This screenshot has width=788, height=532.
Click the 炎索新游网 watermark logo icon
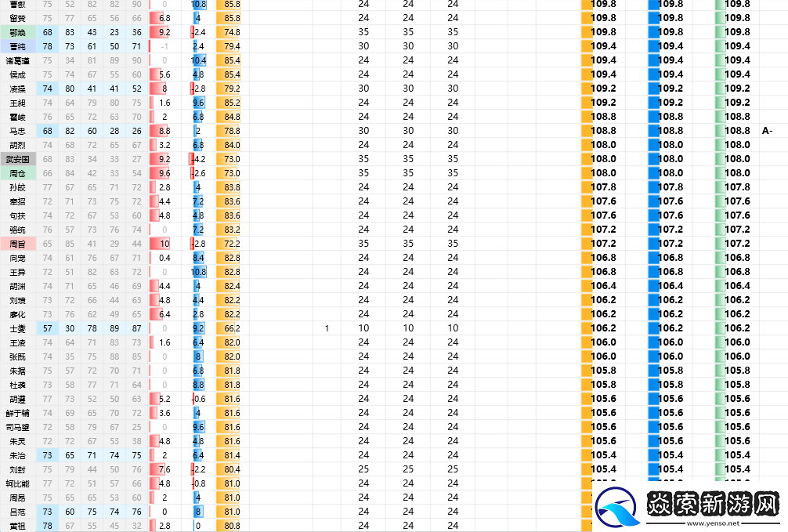(x=618, y=506)
